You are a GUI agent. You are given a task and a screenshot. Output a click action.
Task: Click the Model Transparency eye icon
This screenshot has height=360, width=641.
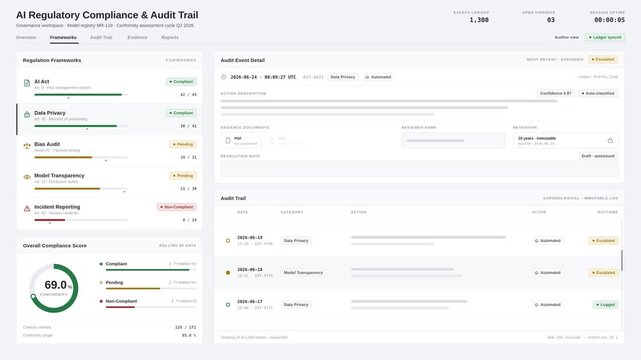click(x=27, y=177)
